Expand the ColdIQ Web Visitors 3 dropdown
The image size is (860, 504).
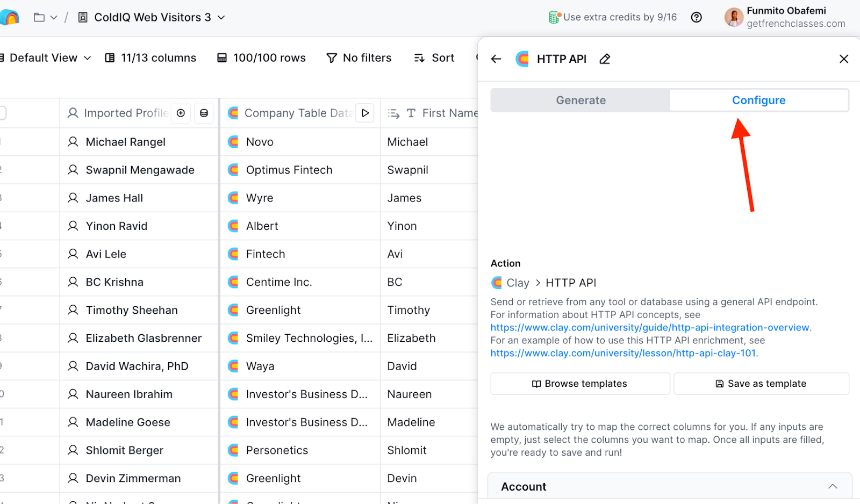(x=221, y=17)
